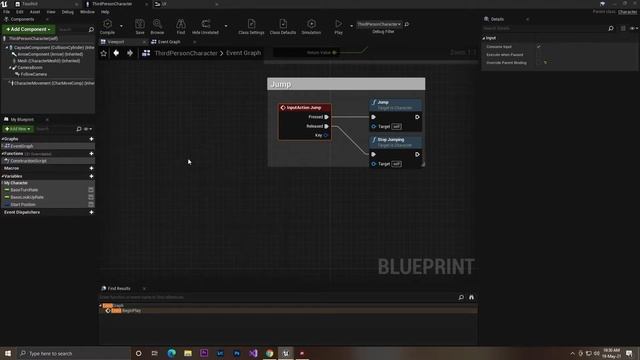Screen dimensions: 640x360
Task: Open the Edit menu
Action: (20, 12)
